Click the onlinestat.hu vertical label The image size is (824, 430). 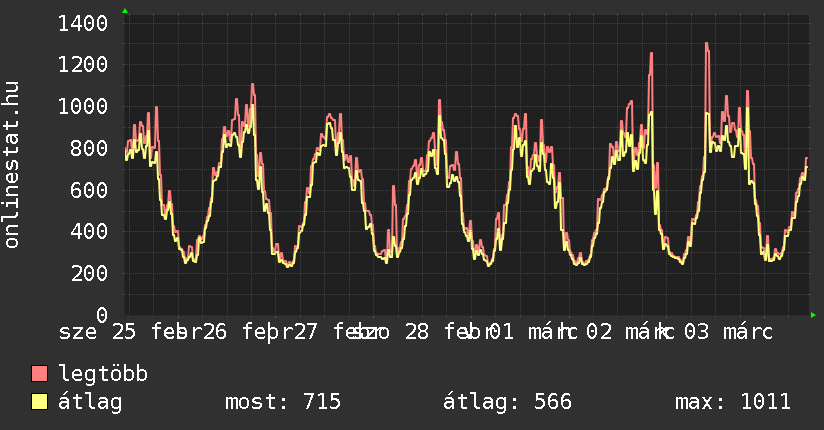coord(12,165)
